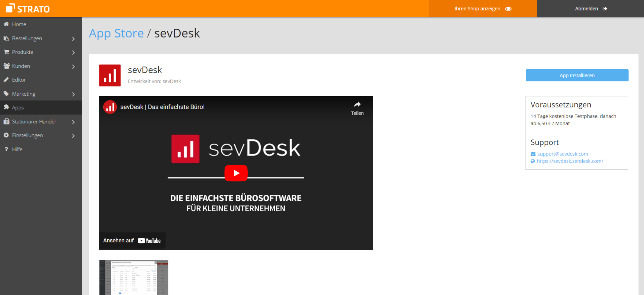The width and height of the screenshot is (644, 295).
Task: Click the support@sevdesk.com email link
Action: click(563, 154)
